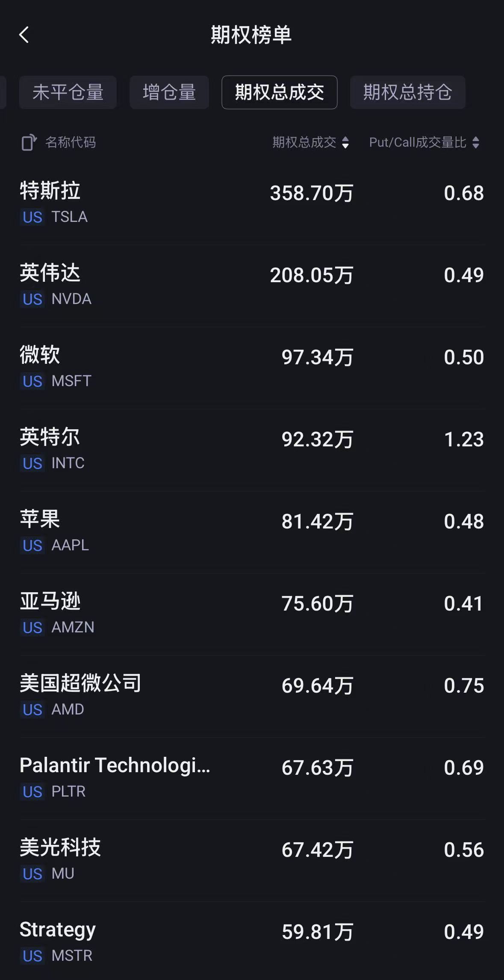The width and height of the screenshot is (504, 980).
Task: Sort by 期权总成交 column arrows
Action: coord(345,142)
